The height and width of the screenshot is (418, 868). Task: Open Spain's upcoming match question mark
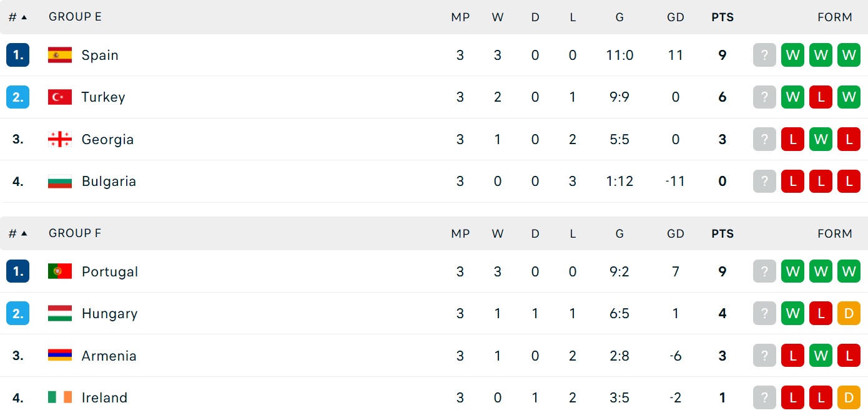[764, 55]
